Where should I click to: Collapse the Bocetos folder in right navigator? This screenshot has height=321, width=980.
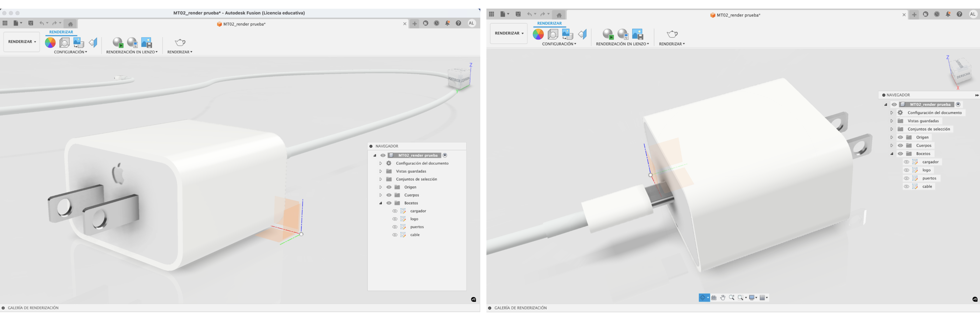pyautogui.click(x=892, y=154)
